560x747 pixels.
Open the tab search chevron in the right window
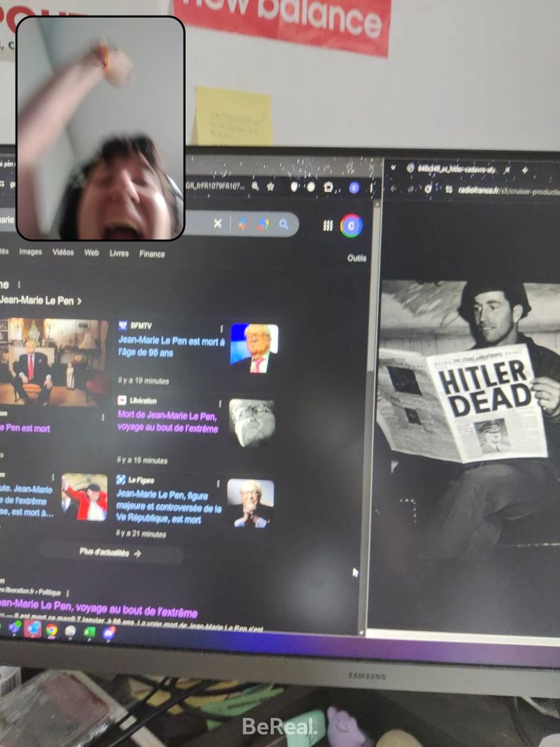coord(393,167)
